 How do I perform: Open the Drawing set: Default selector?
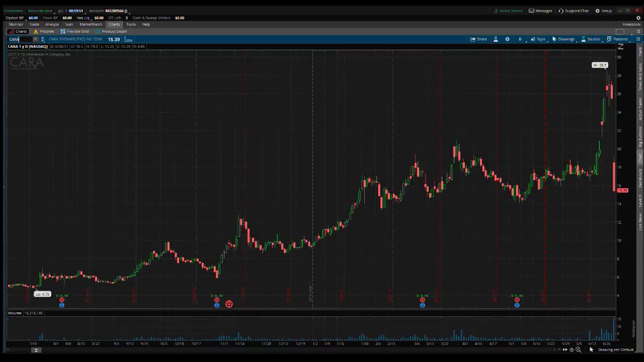[x=616, y=350]
